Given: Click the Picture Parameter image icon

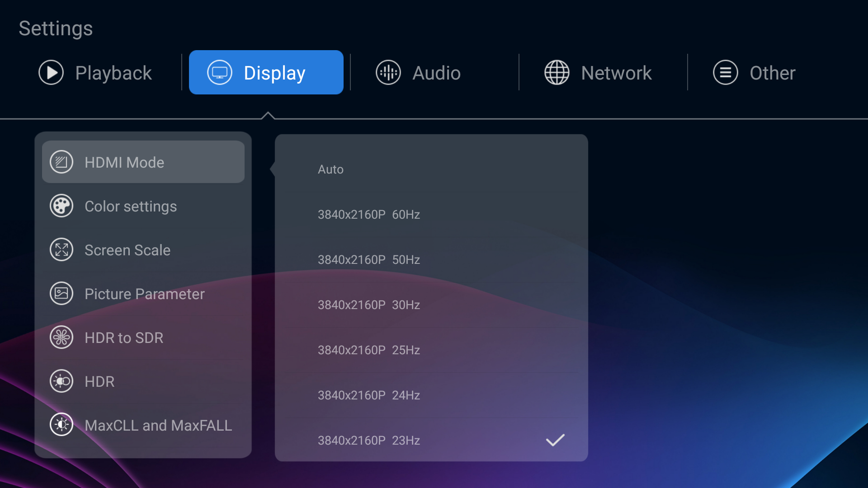Looking at the screenshot, I should pos(61,294).
